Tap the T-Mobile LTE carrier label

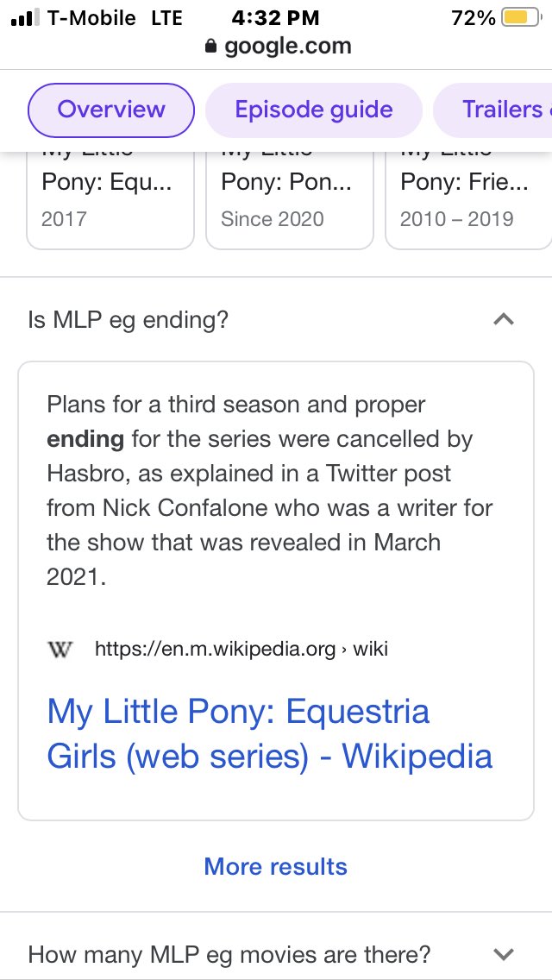click(116, 17)
